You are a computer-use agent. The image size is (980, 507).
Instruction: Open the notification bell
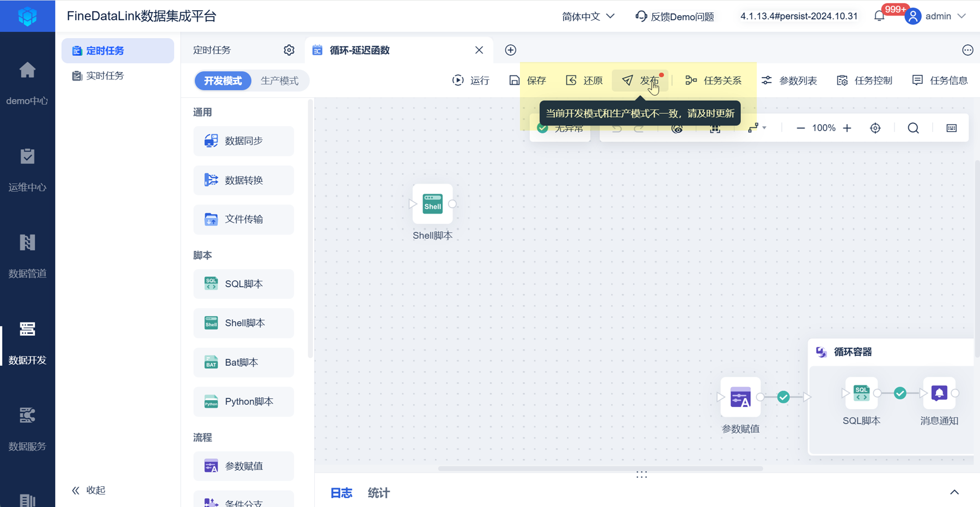coord(879,16)
